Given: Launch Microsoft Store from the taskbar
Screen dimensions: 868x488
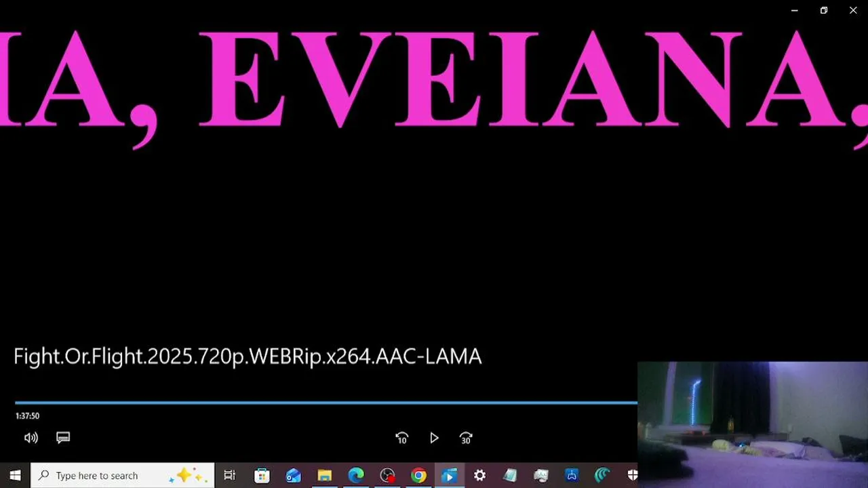Looking at the screenshot, I should [262, 476].
